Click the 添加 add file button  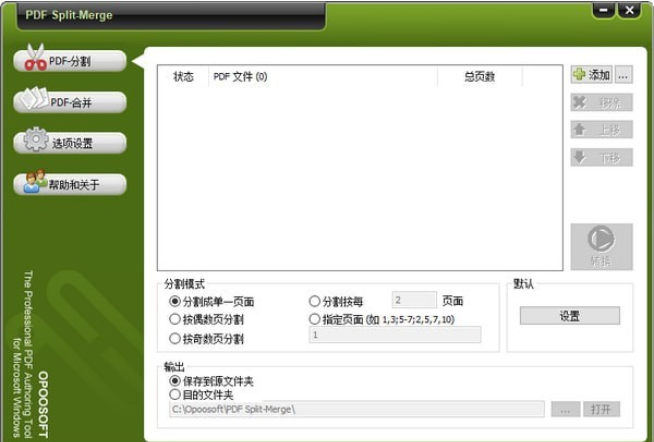pos(591,75)
